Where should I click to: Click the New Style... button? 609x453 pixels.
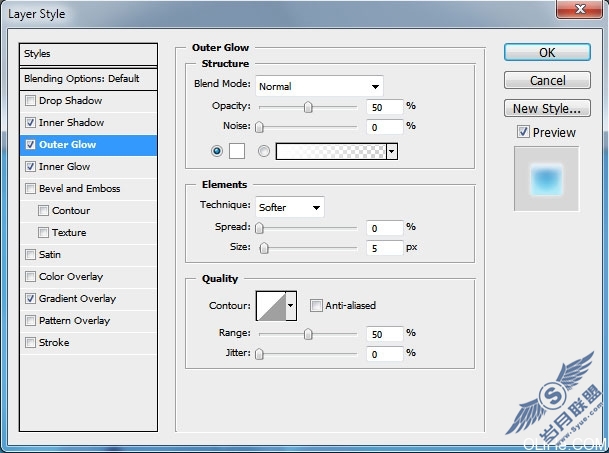547,108
